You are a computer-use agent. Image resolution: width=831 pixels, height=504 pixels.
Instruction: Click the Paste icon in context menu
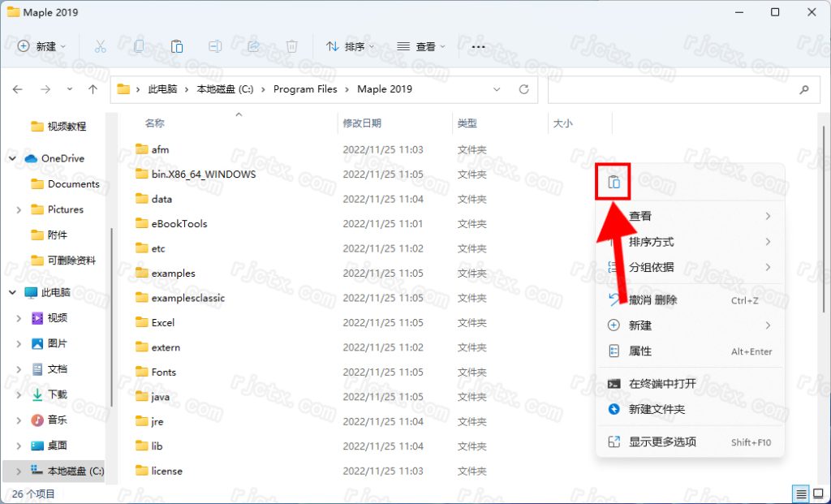point(614,183)
